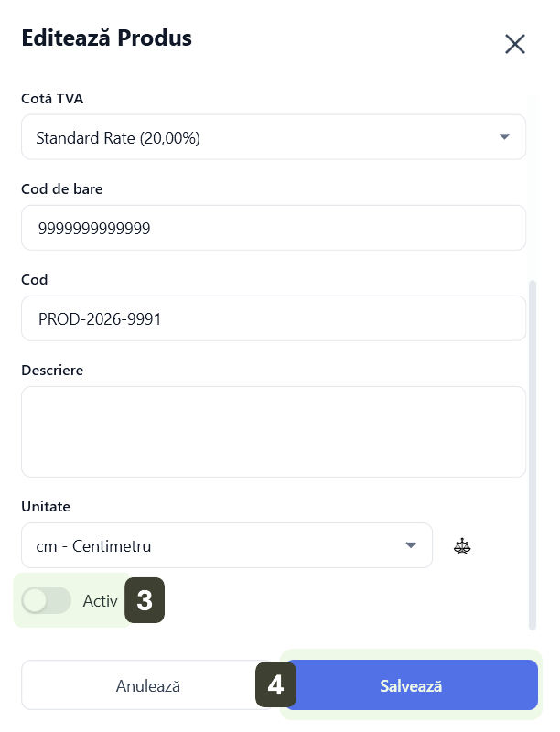This screenshot has width=560, height=732.
Task: Focus the Cod de bare input field
Action: (x=273, y=228)
